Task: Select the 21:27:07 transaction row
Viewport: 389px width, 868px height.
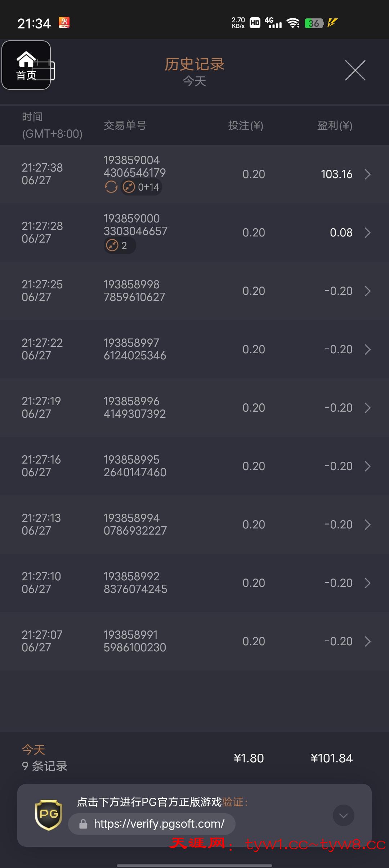Action: (x=194, y=641)
